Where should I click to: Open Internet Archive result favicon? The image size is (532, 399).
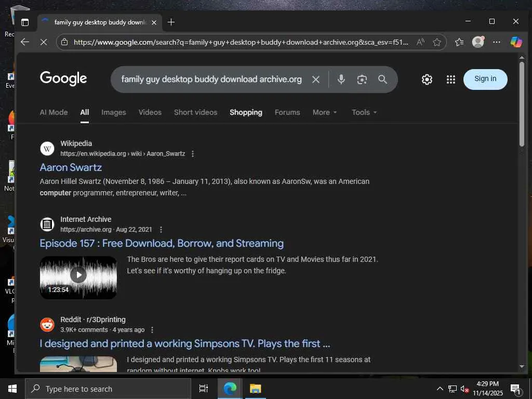[47, 224]
